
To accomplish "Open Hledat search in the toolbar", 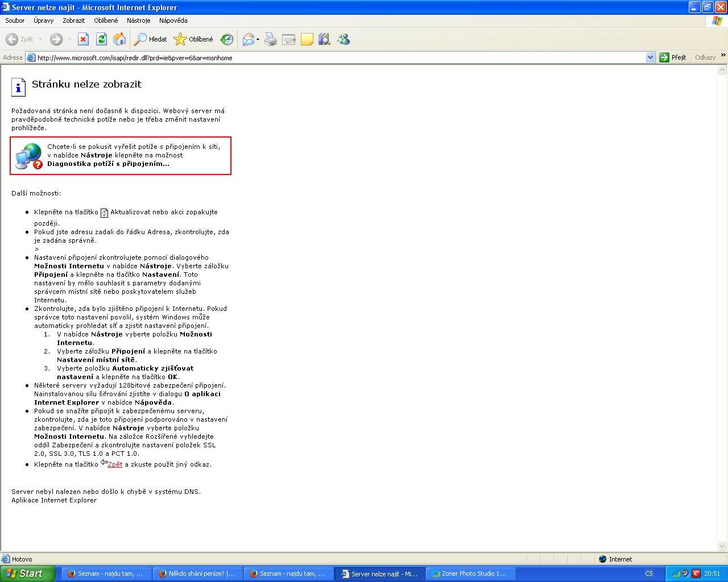I will pos(151,39).
